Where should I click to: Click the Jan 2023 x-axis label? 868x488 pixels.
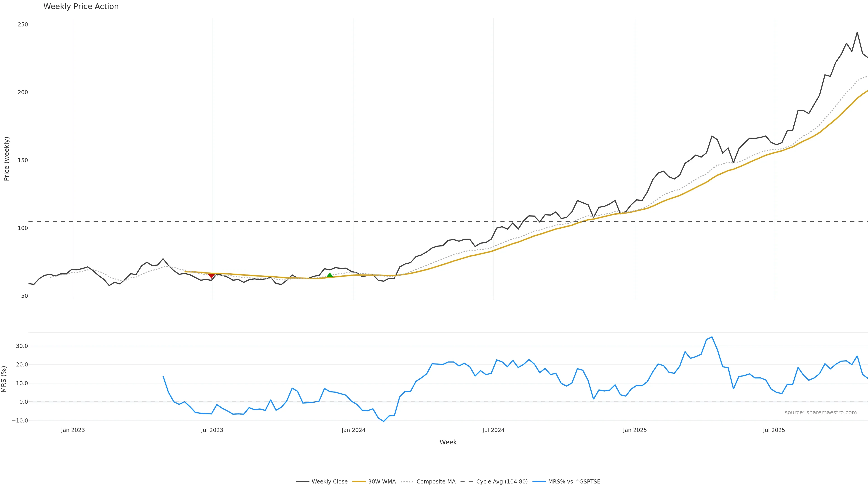pos(73,430)
